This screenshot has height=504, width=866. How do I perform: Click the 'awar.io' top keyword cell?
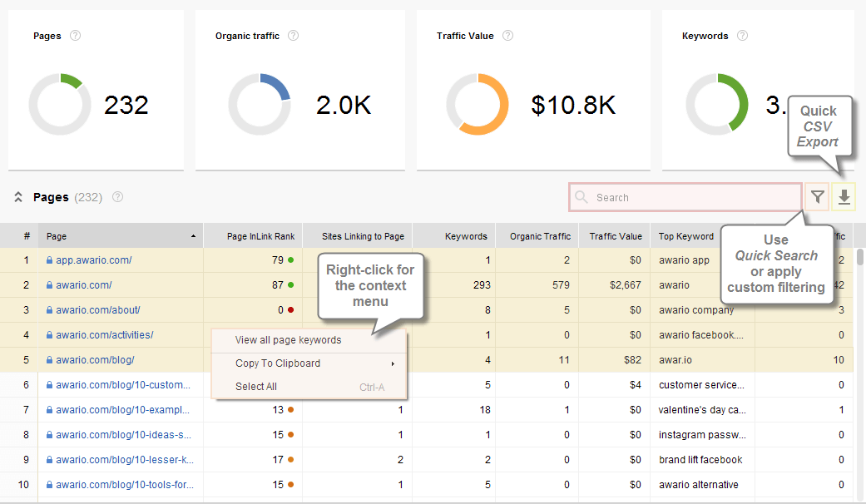coord(675,360)
